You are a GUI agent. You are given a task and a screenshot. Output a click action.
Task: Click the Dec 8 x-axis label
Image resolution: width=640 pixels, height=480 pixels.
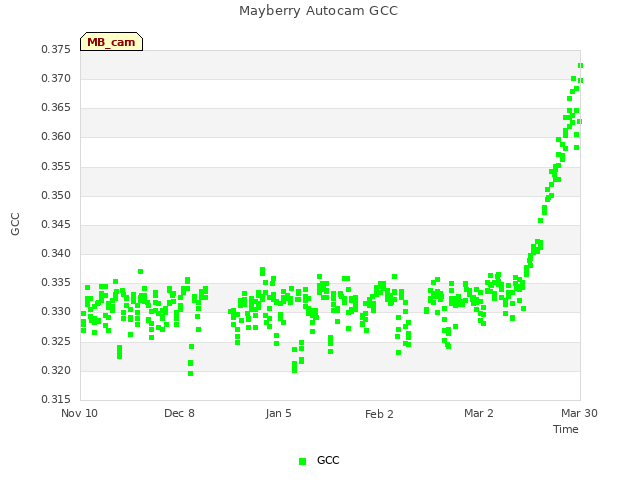coord(179,413)
